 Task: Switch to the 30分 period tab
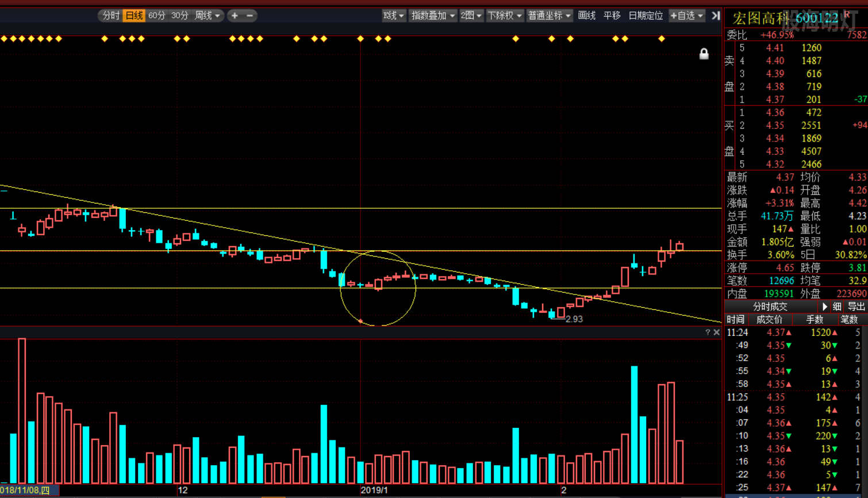[x=180, y=16]
